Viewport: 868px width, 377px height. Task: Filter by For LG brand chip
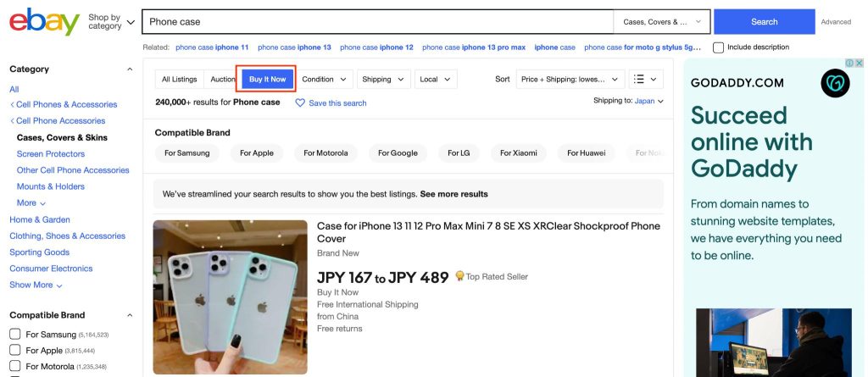459,152
